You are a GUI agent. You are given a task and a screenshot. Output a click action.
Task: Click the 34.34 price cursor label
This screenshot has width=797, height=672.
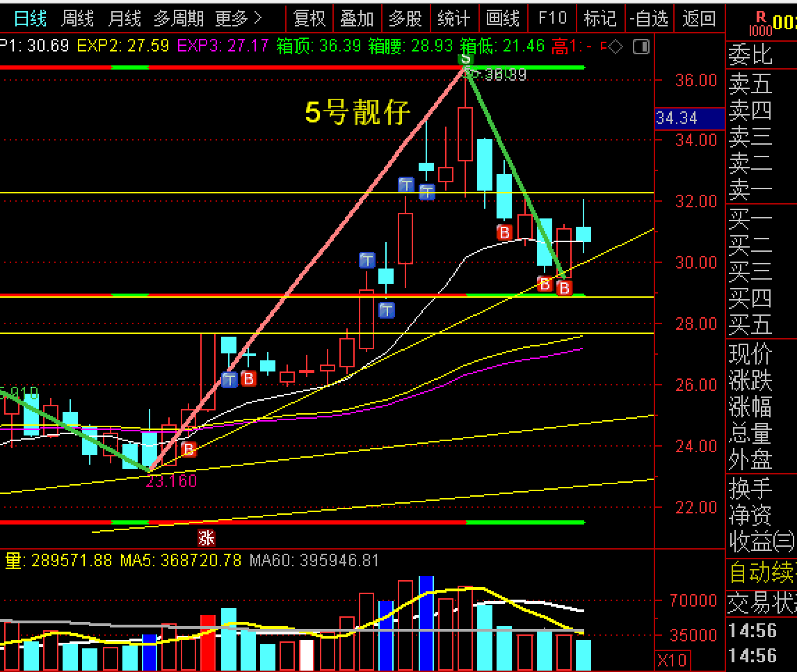pyautogui.click(x=689, y=118)
